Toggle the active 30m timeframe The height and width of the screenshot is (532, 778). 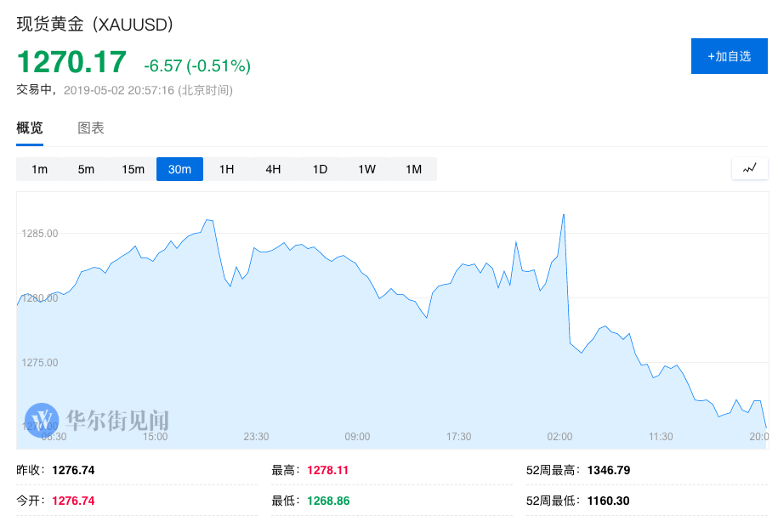179,169
